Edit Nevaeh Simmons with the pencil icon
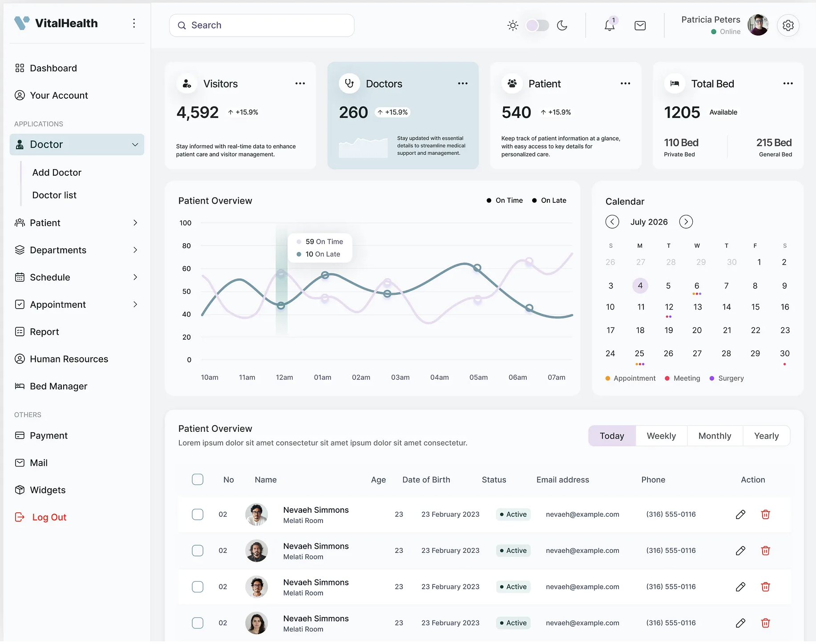 pyautogui.click(x=741, y=514)
